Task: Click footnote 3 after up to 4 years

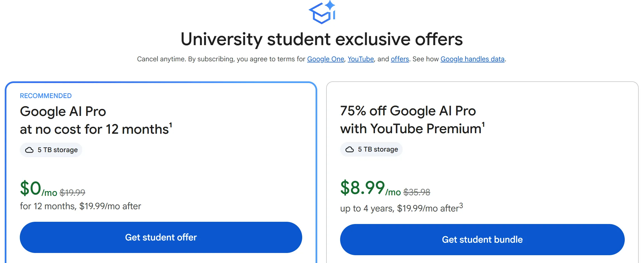Action: (461, 206)
